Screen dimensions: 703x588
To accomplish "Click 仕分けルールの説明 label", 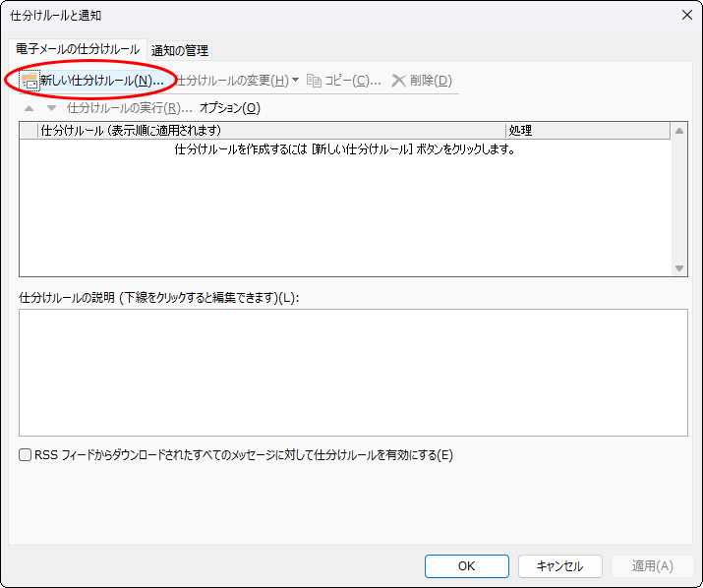I will [158, 297].
